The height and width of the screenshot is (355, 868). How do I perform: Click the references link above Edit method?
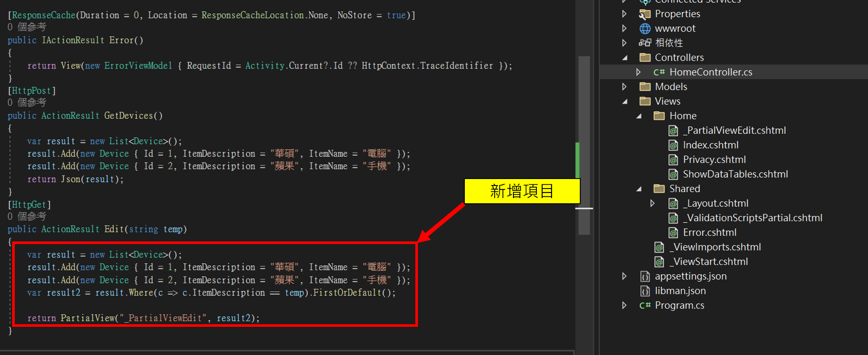click(x=27, y=216)
